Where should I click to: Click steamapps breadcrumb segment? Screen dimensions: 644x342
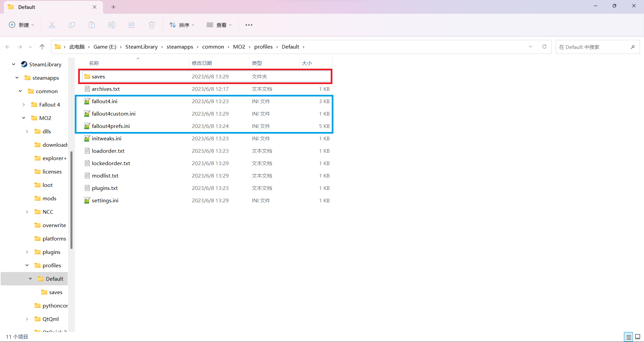[180, 47]
